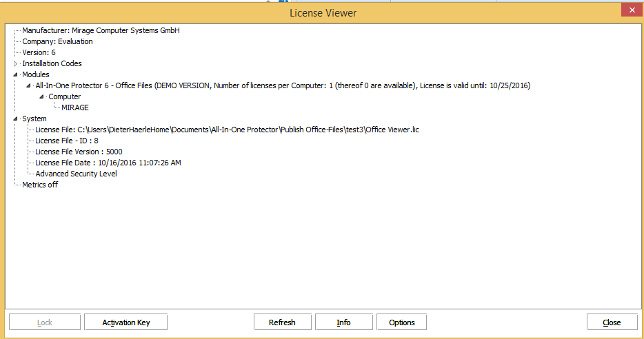The image size is (644, 339).
Task: Select the License File path row
Action: pos(227,130)
